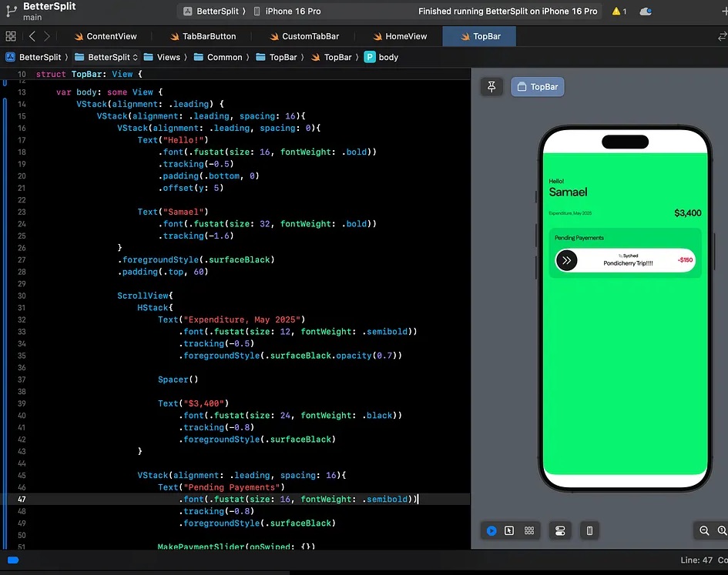The width and height of the screenshot is (728, 575).
Task: Expand the Views folder in breadcrumb bar
Action: pyautogui.click(x=167, y=57)
